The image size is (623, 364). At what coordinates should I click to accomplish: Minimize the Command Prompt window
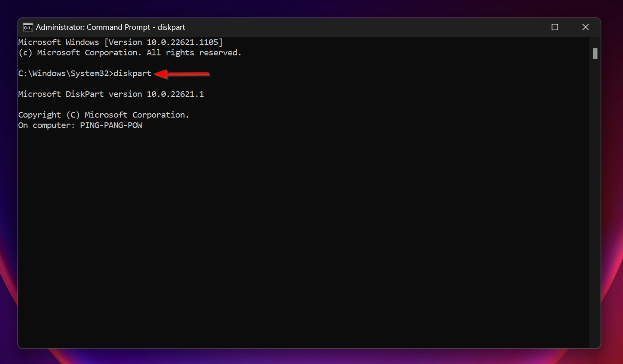point(525,27)
